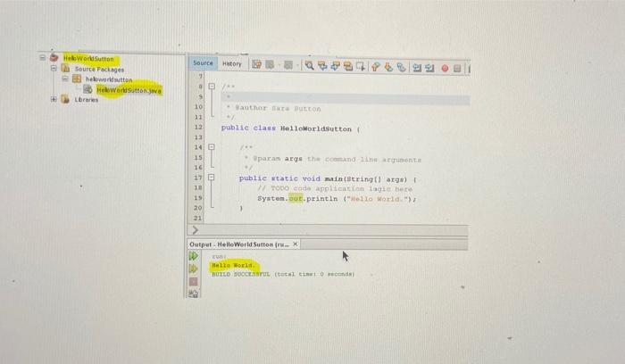Re-run the project with the green arrows
Viewport: 625px width, 364px height.
pyautogui.click(x=194, y=256)
